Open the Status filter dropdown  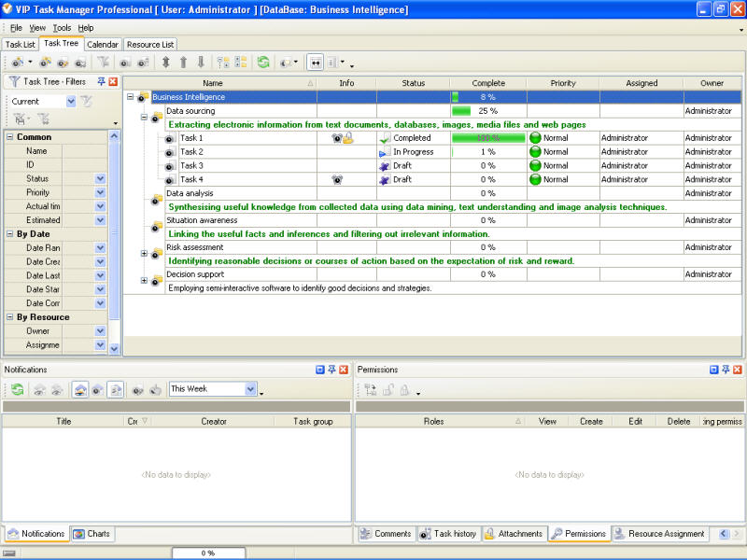coord(100,178)
